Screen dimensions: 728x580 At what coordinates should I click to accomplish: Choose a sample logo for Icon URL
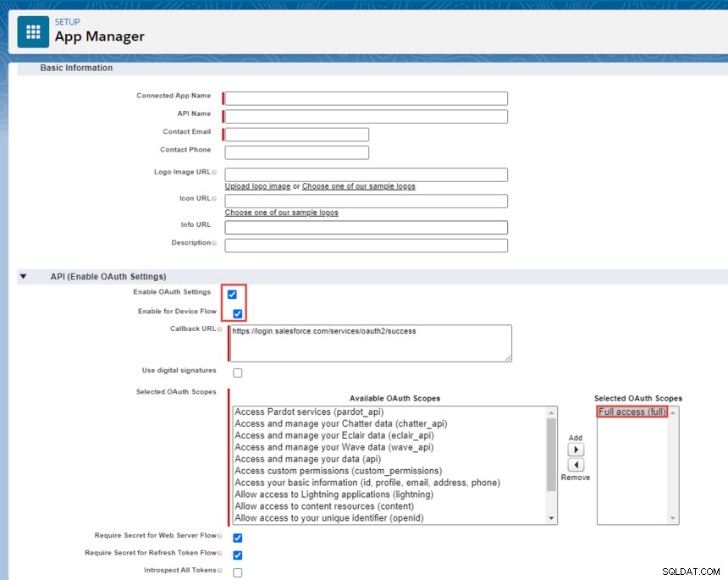(281, 213)
